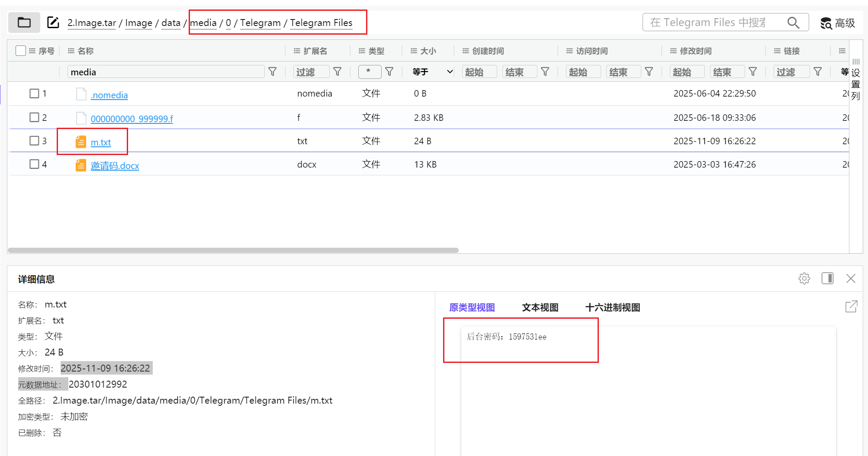
Task: Open the 邀请码.docx file link
Action: [x=115, y=165]
